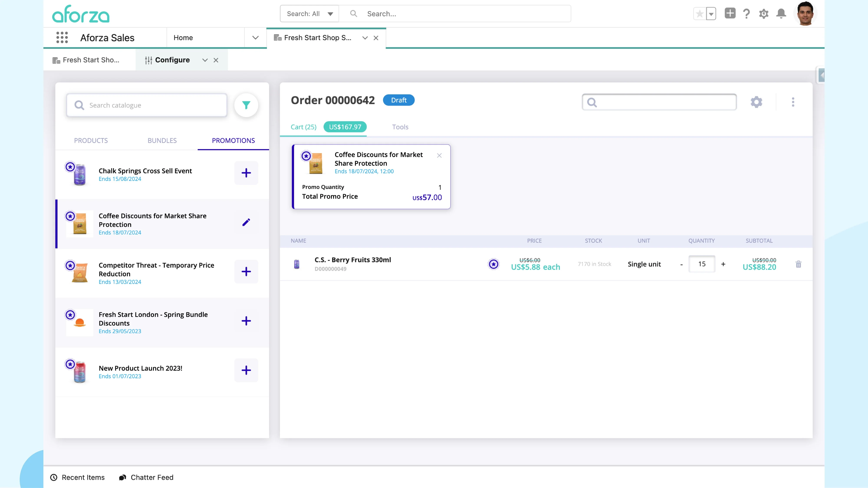Viewport: 868px width, 488px height.
Task: Open the help question mark icon
Action: click(x=746, y=14)
